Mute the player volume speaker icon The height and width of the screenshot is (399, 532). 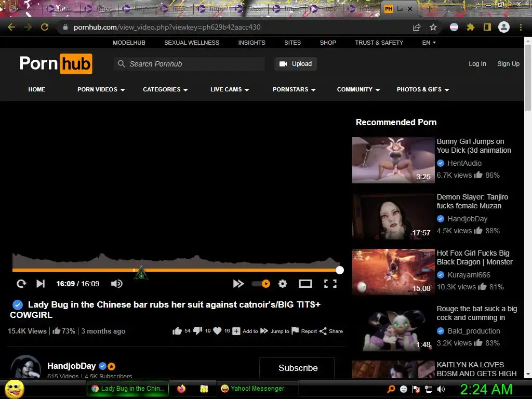117,284
